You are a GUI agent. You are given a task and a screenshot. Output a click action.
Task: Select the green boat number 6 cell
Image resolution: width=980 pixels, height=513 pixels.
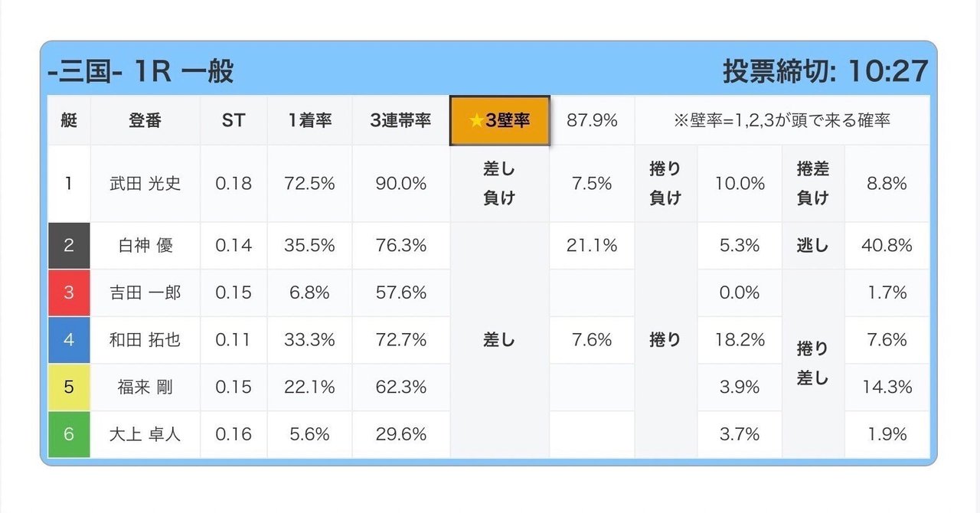pyautogui.click(x=69, y=434)
